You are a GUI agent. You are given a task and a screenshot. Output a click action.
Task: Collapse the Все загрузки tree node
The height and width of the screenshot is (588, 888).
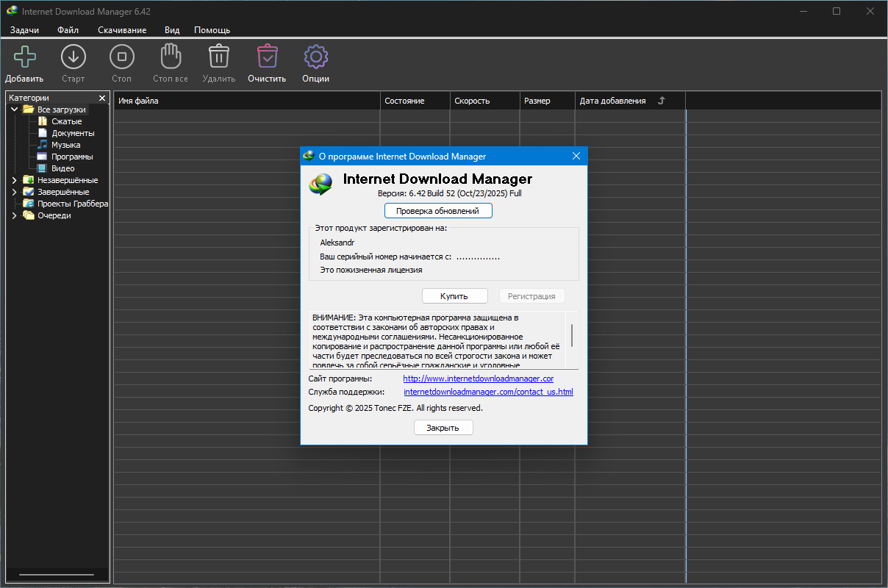pos(14,110)
